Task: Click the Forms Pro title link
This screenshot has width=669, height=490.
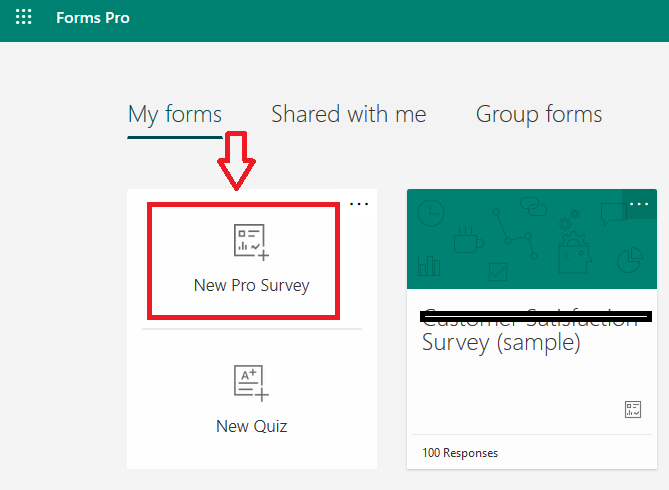Action: click(93, 18)
